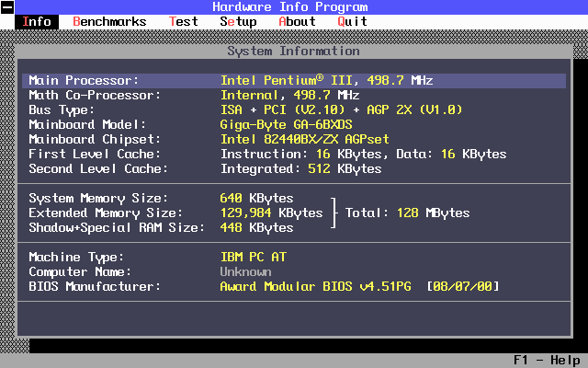The width and height of the screenshot is (588, 368).
Task: Click the Bus Type row
Action: click(x=294, y=109)
